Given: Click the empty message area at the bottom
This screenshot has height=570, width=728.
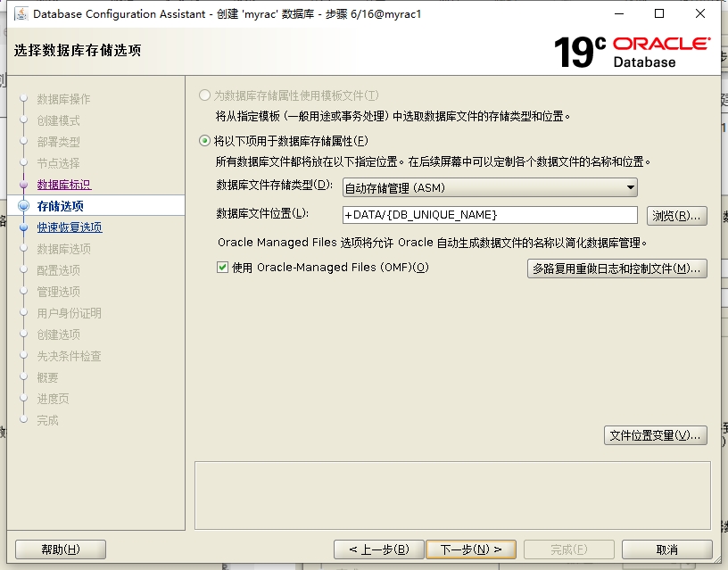Looking at the screenshot, I should (x=452, y=495).
